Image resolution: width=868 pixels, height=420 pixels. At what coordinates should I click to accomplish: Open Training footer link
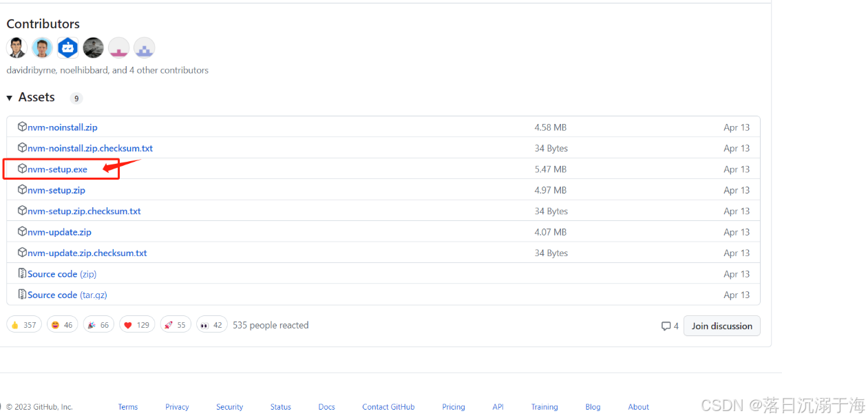(x=544, y=407)
